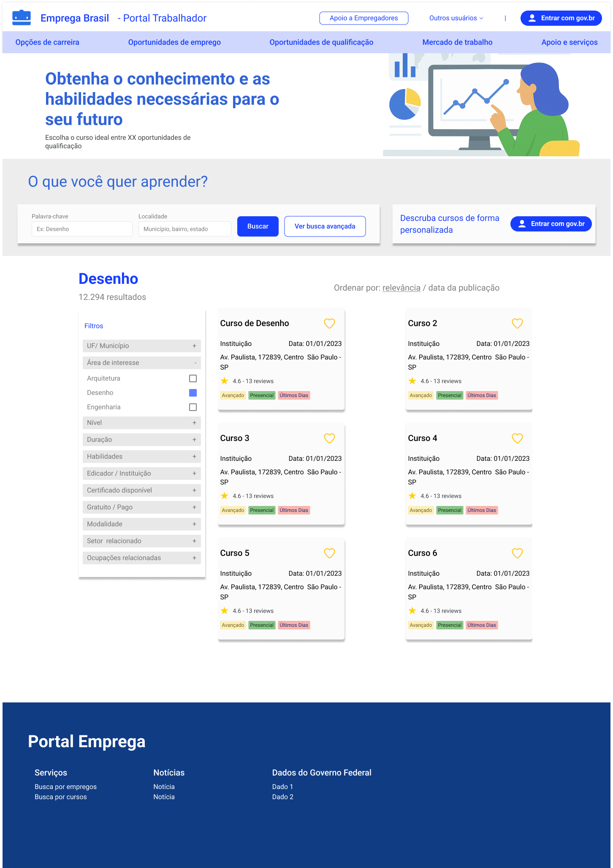Image resolution: width=613 pixels, height=868 pixels.
Task: Favorite Curso 4 with its heart icon
Action: coord(517,438)
